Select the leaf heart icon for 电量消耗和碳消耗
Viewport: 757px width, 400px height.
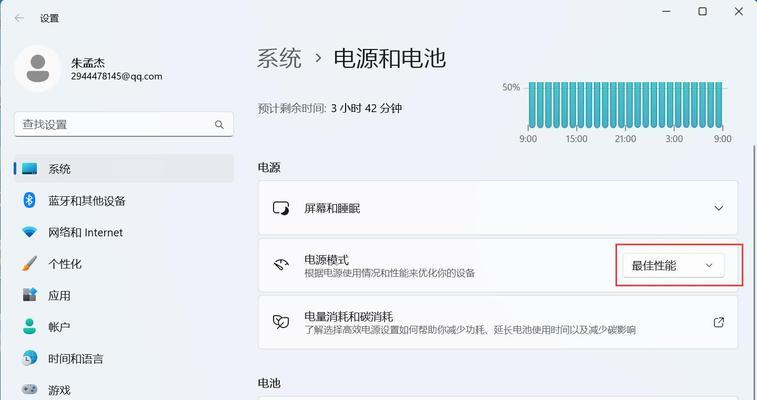pyautogui.click(x=281, y=322)
